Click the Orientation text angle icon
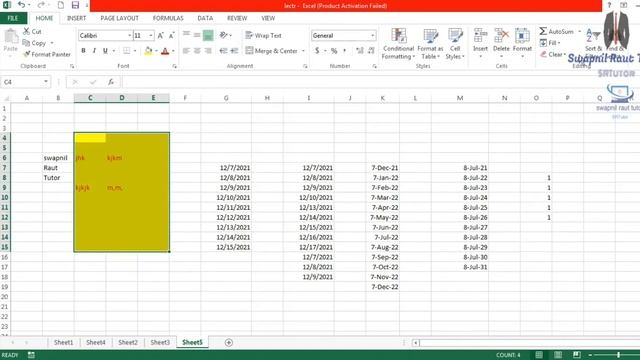Viewport: 640px width, 360px height. (223, 36)
